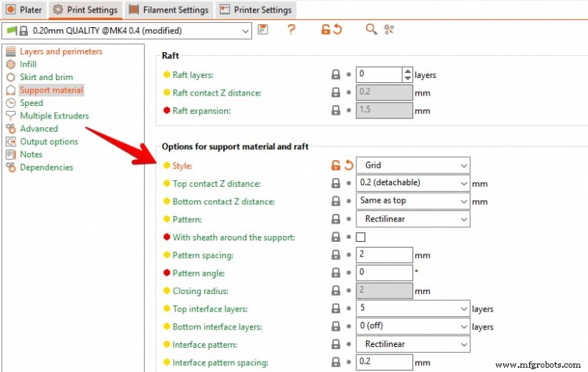Toggle With sheath around the support checkbox
This screenshot has width=588, height=372.
click(x=360, y=237)
